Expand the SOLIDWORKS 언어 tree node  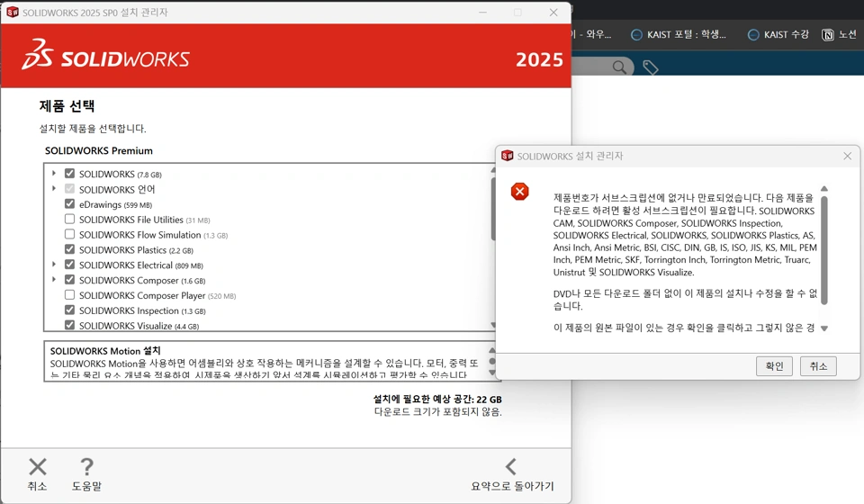(53, 188)
